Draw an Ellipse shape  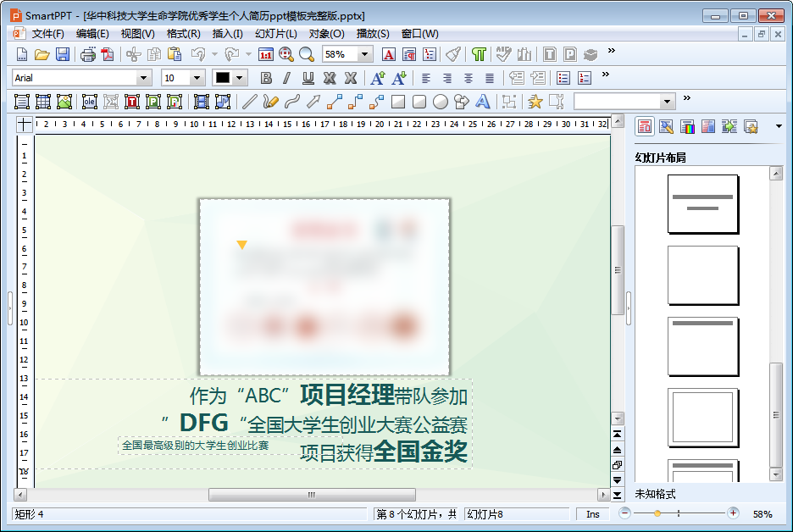pos(441,102)
